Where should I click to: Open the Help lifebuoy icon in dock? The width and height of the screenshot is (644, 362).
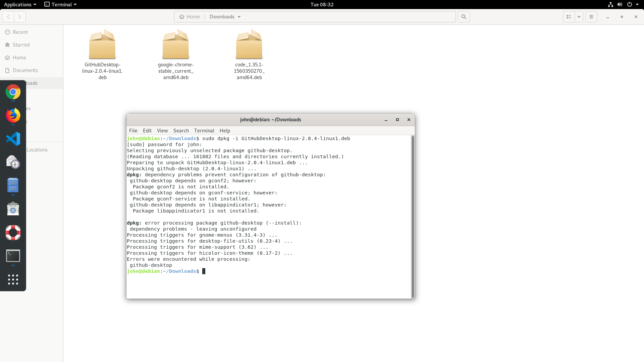(13, 233)
